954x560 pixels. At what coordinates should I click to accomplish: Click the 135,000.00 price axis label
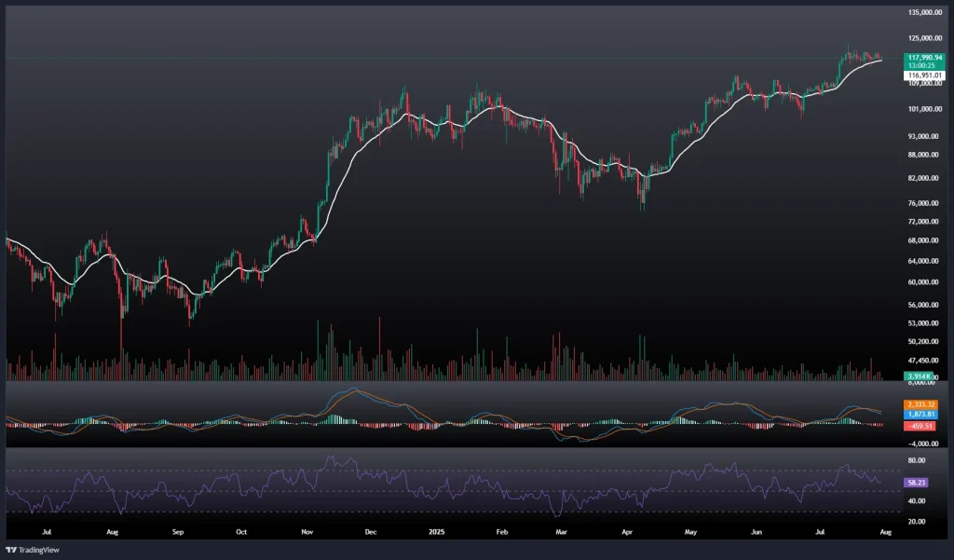[926, 12]
